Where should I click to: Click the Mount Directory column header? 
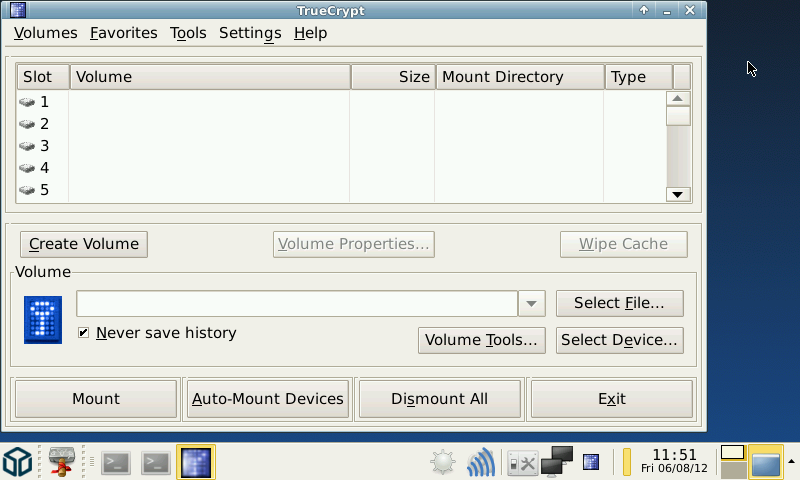520,77
